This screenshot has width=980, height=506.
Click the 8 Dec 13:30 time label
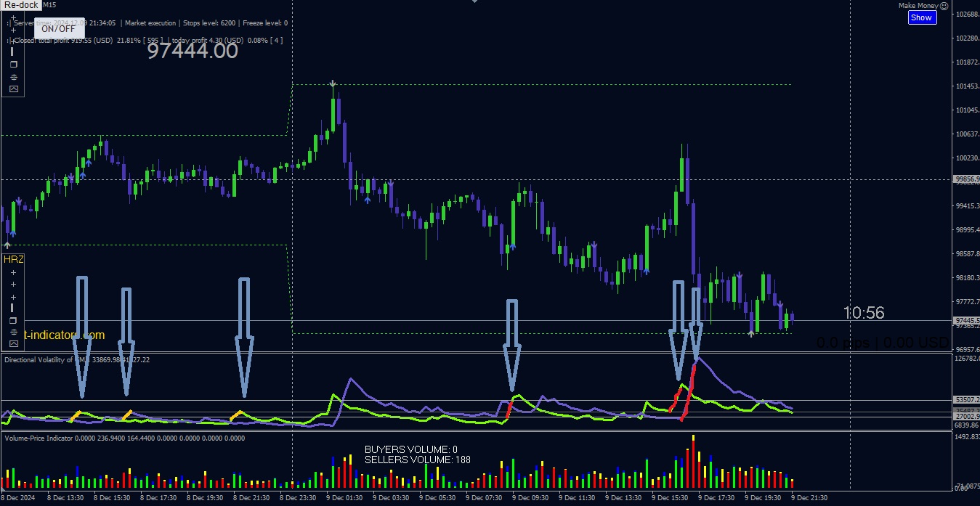tap(65, 498)
